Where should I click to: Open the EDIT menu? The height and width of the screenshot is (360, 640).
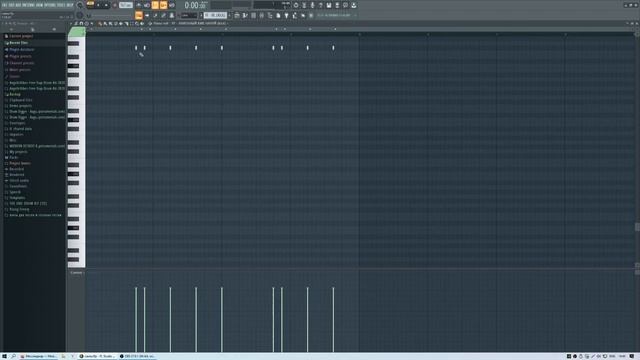point(11,5)
